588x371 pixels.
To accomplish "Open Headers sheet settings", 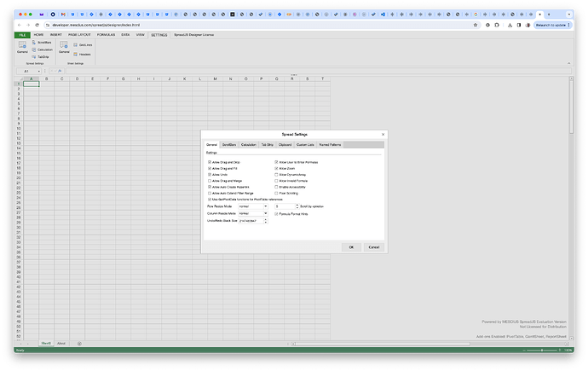I will 82,55.
